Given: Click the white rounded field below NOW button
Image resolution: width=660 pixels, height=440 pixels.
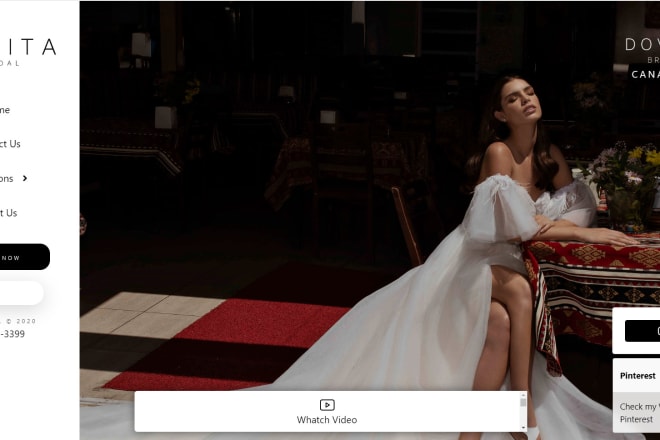Looking at the screenshot, I should [x=21, y=293].
